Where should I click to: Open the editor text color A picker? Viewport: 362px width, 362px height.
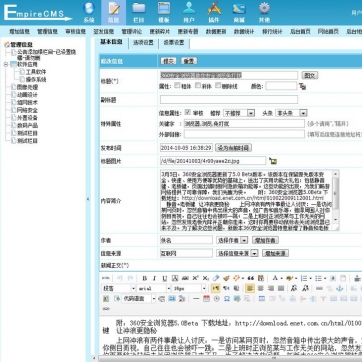[275, 278]
